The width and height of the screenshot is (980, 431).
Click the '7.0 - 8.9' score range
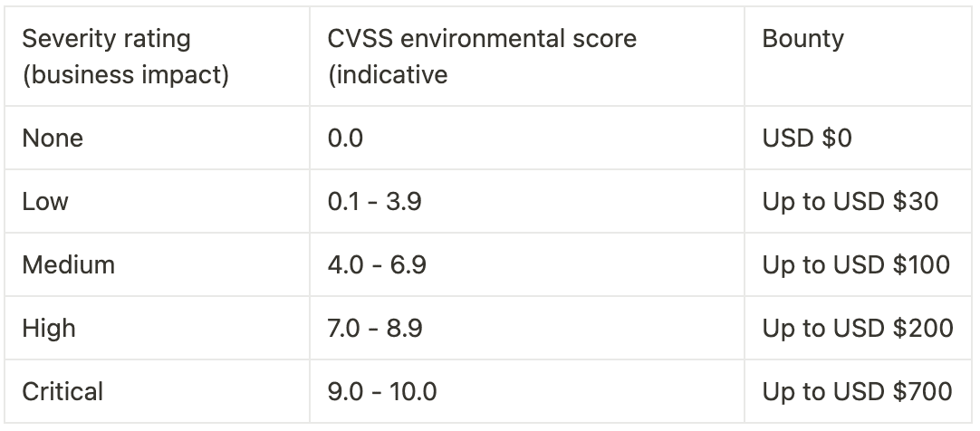[x=375, y=328]
